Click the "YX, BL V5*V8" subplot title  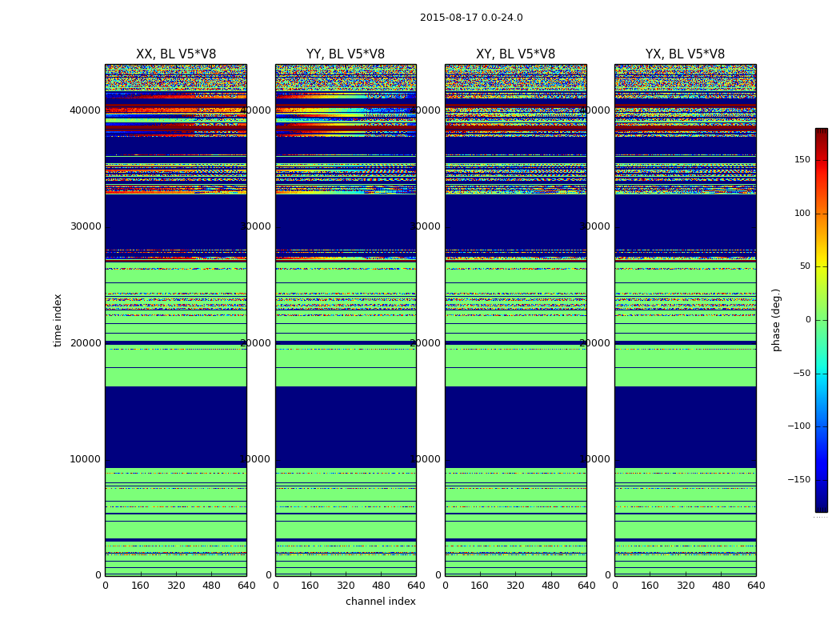(x=685, y=54)
